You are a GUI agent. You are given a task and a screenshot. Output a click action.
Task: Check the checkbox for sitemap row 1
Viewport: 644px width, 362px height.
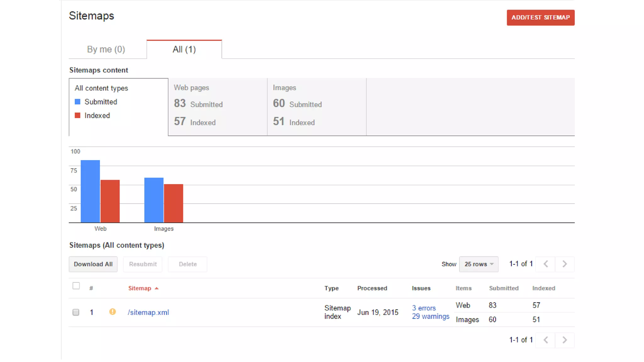(x=76, y=312)
